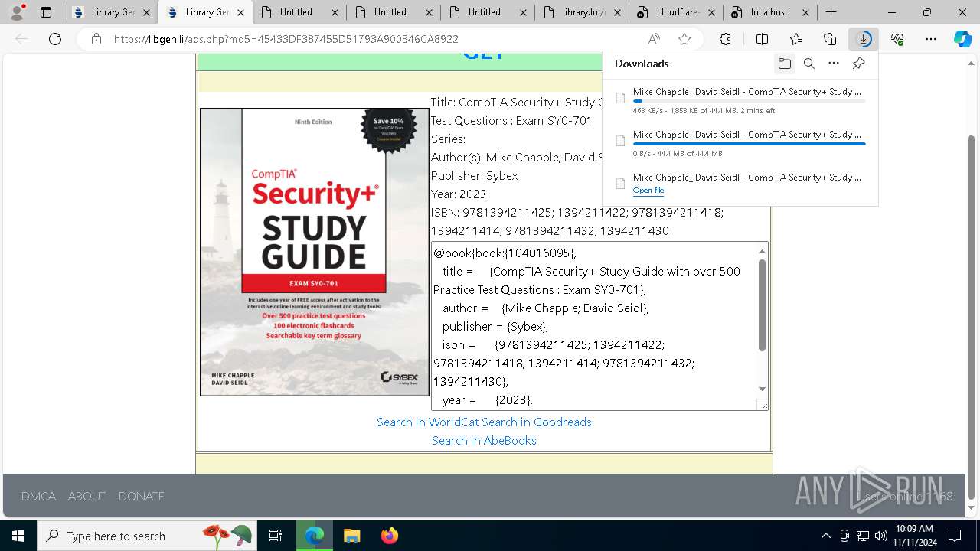Screen dimensions: 980x551
Task: Click the in-progress download bar
Action: coord(749,100)
